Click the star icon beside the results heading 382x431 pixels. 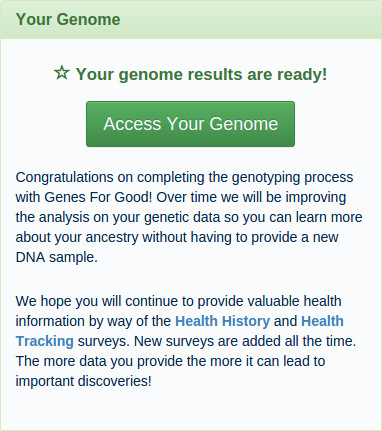[x=62, y=72]
